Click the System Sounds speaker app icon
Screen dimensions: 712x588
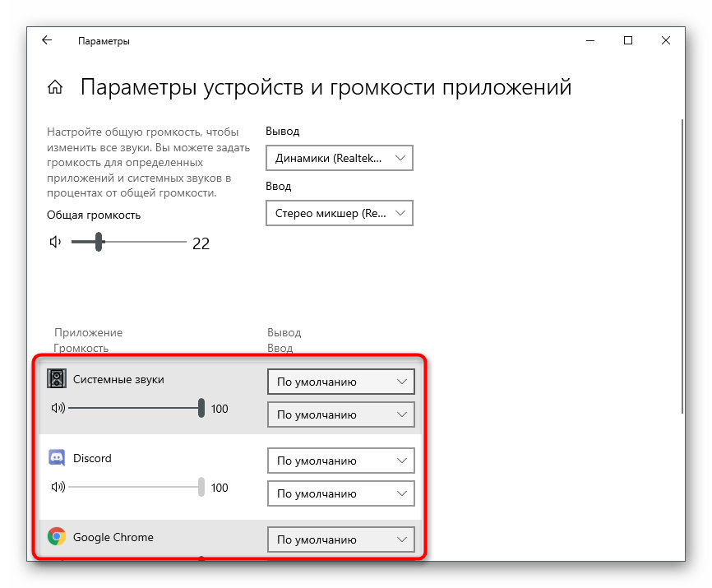click(57, 379)
